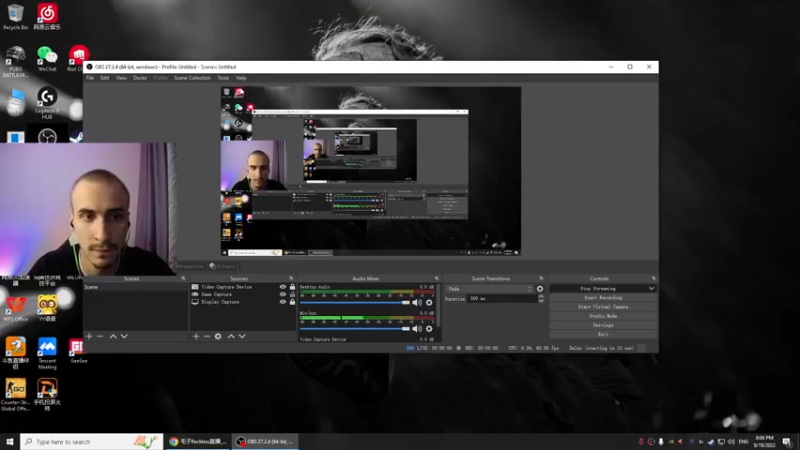The width and height of the screenshot is (800, 450).
Task: Open source Filters button below preview
Action: [222, 266]
